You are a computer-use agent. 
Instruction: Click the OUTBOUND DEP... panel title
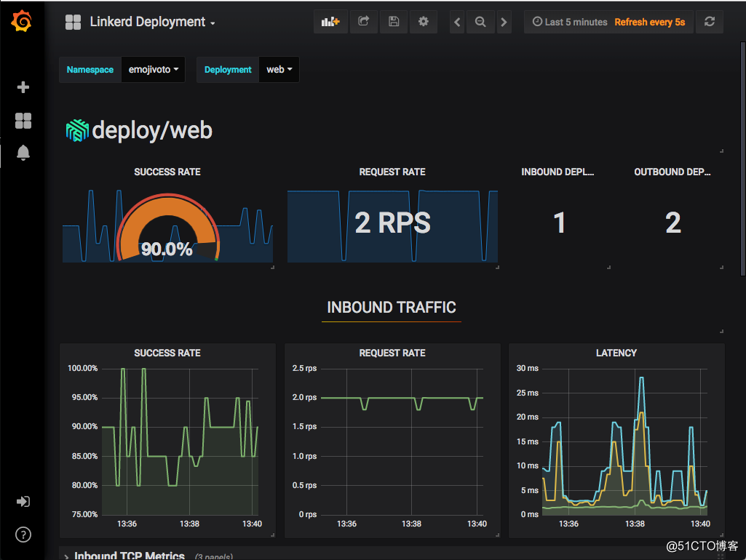(672, 172)
